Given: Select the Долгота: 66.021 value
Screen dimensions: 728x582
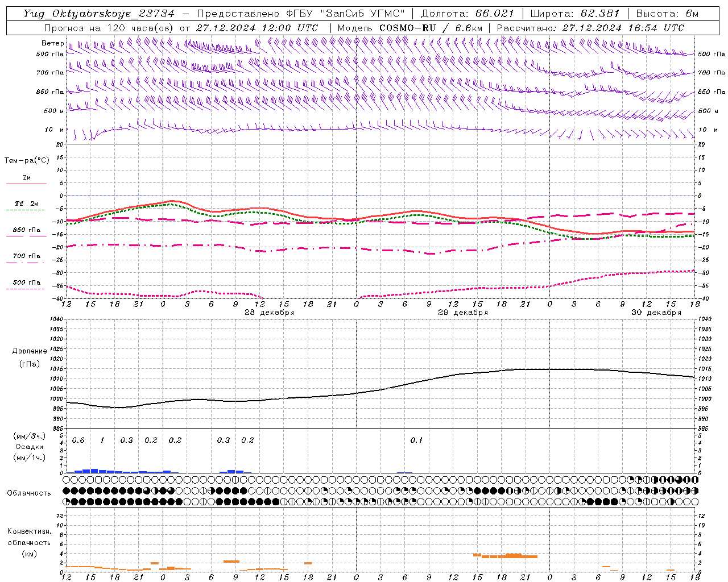Looking at the screenshot, I should coord(468,14).
